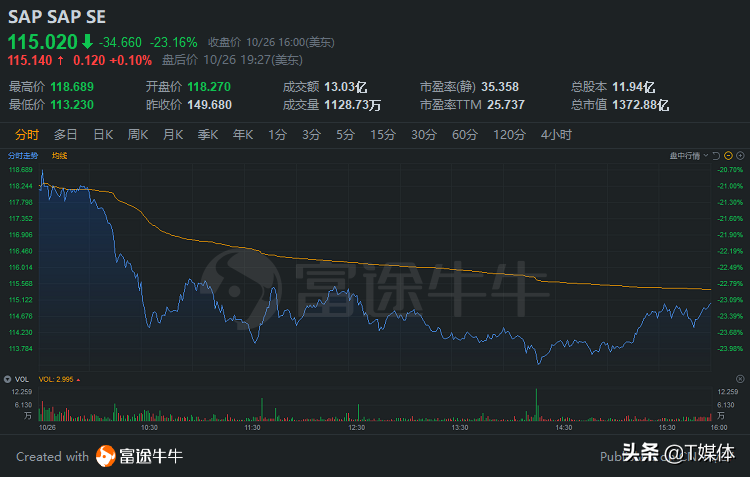This screenshot has height=477, width=750.
Task: Click the green down arrow beside price
Action: point(87,42)
